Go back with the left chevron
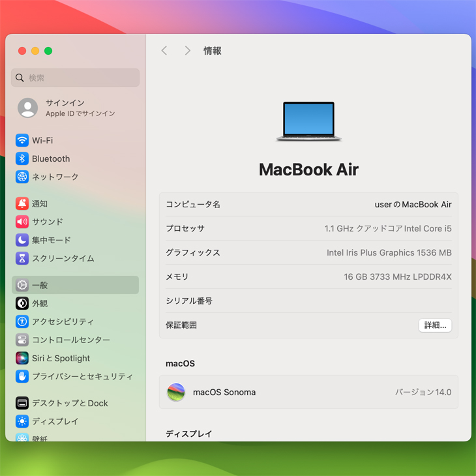 coord(164,51)
